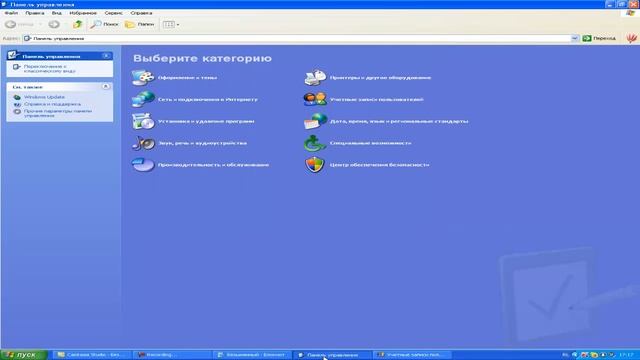Click the Переход go button
Screen dimensions: 640x360
tap(599, 38)
